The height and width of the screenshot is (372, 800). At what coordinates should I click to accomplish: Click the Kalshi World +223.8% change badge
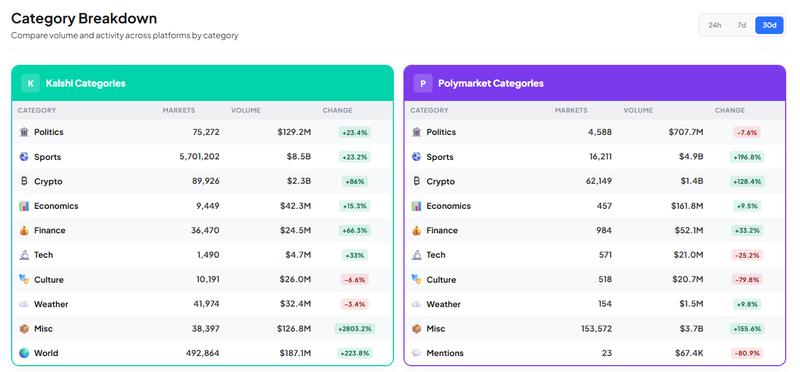(x=354, y=353)
